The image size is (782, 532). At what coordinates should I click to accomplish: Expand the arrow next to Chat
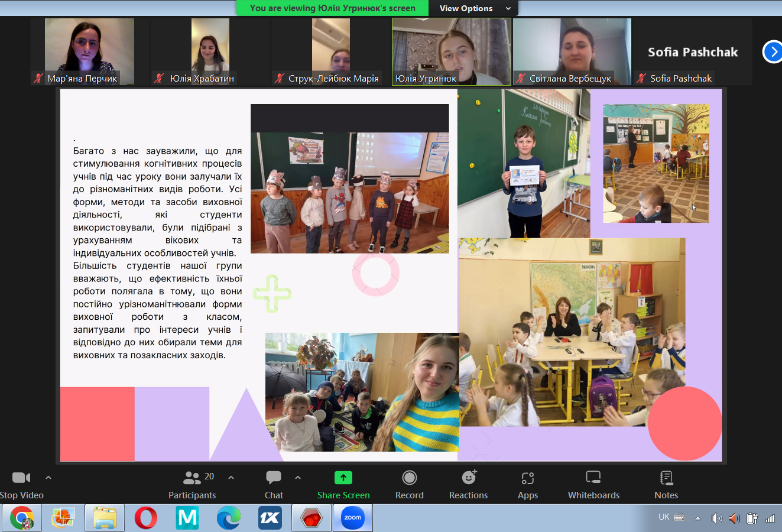[x=298, y=477]
